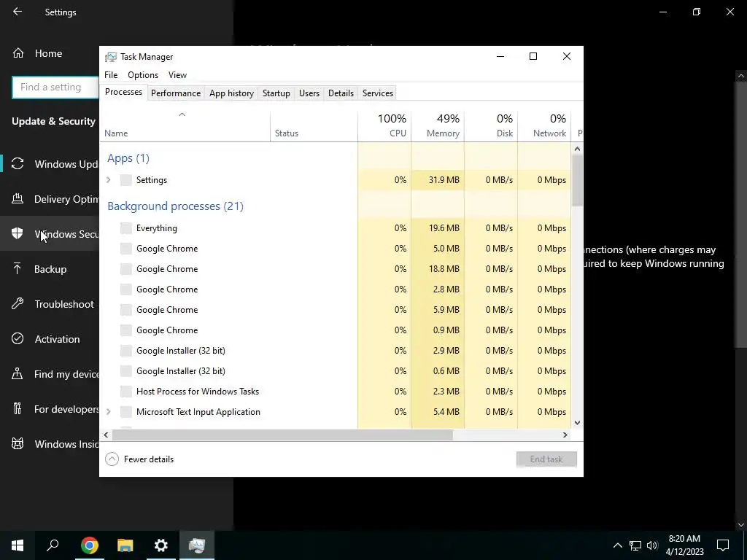
Task: Click the Find my device icon
Action: point(18,373)
